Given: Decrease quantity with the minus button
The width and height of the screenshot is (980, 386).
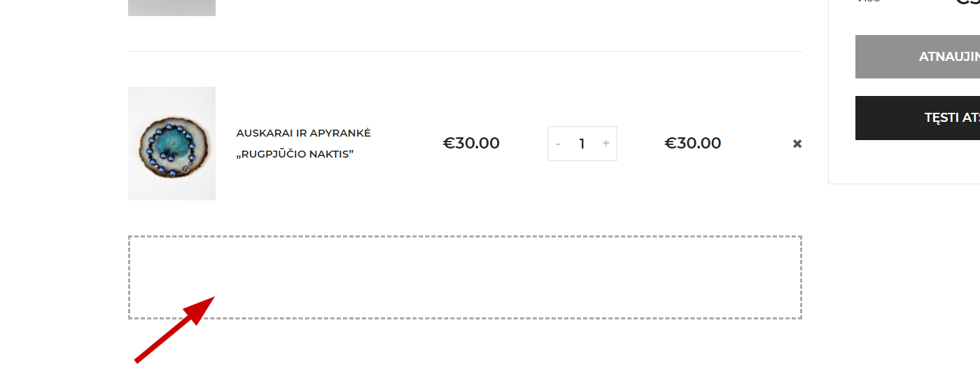Looking at the screenshot, I should coord(558,144).
